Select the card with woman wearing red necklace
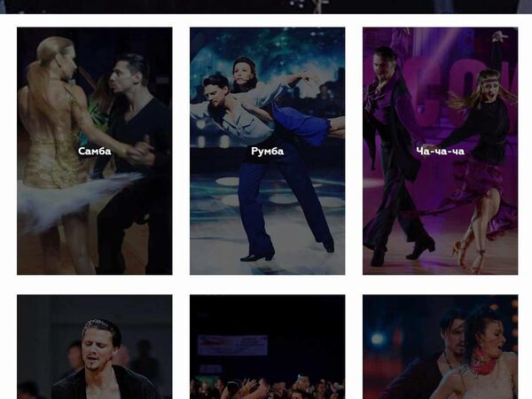 [440, 347]
